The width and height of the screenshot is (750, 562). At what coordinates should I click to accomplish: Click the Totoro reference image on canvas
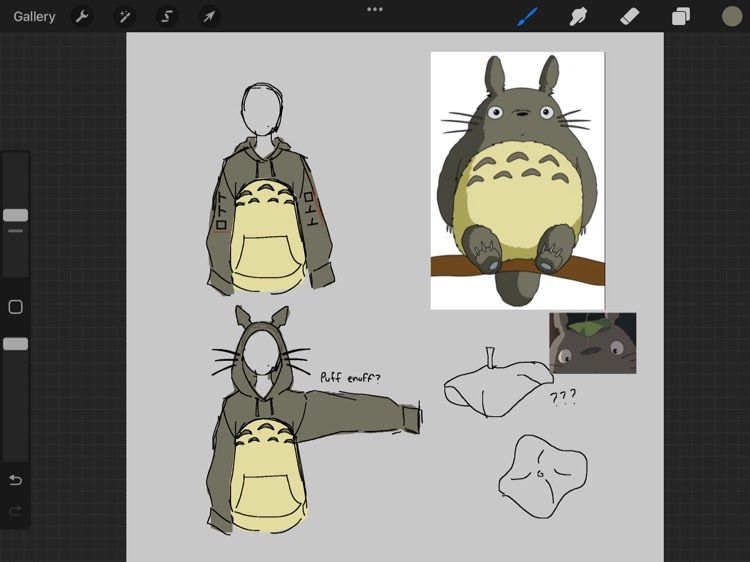pos(518,181)
